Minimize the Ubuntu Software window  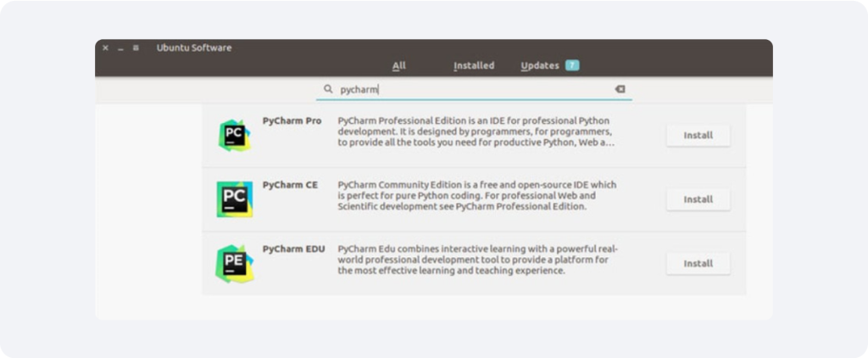[x=120, y=48]
